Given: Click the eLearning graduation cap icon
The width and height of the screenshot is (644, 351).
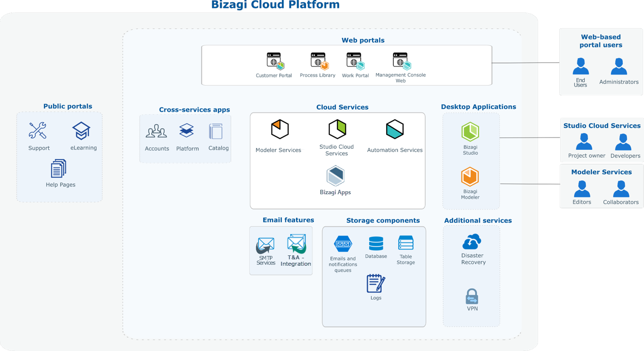Looking at the screenshot, I should 81,131.
